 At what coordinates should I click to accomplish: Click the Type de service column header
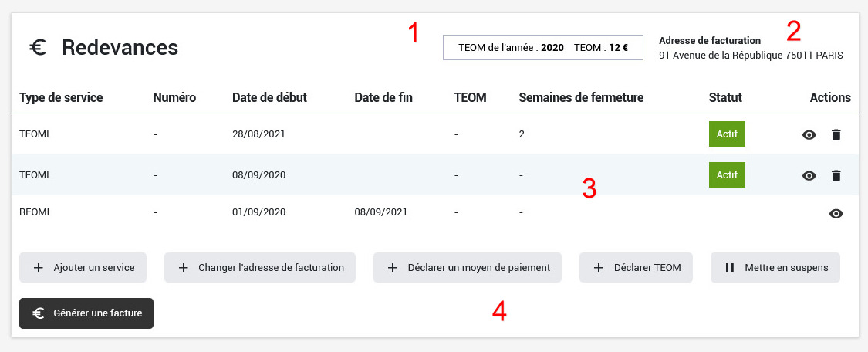[61, 97]
